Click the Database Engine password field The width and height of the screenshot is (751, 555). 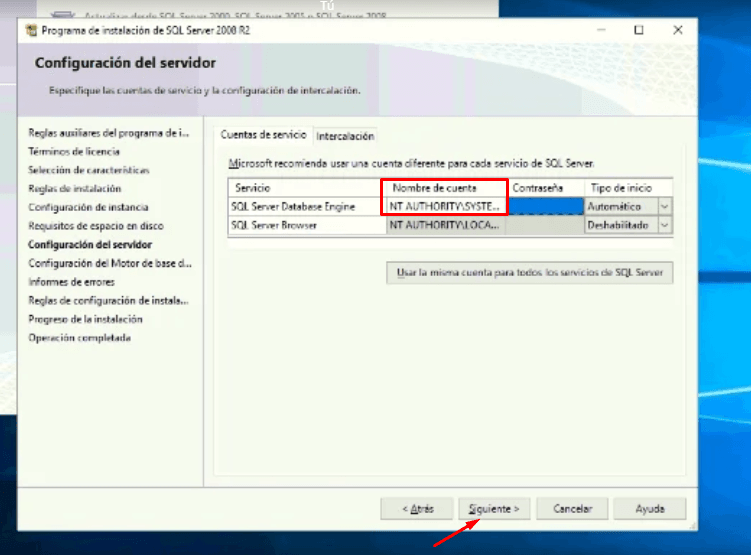[x=546, y=206]
